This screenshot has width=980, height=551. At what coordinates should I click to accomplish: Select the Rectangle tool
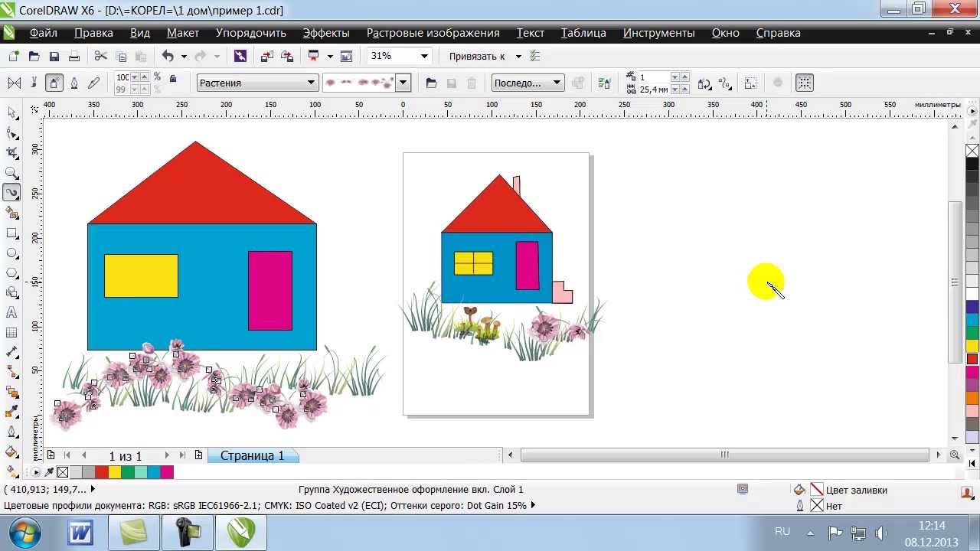[x=11, y=233]
